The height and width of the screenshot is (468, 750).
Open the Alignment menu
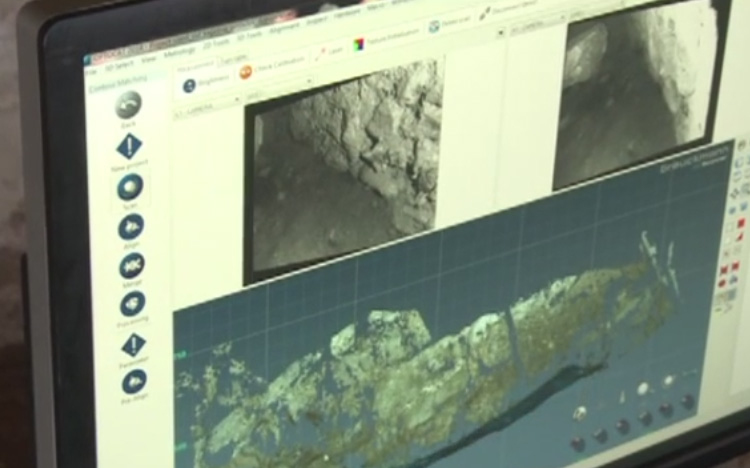tap(284, 28)
